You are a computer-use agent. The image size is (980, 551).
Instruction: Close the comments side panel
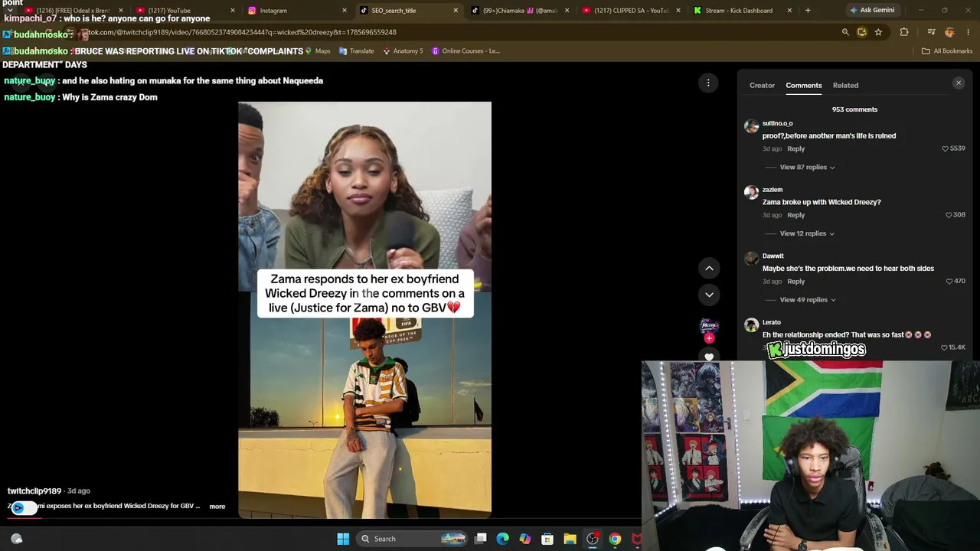click(958, 83)
